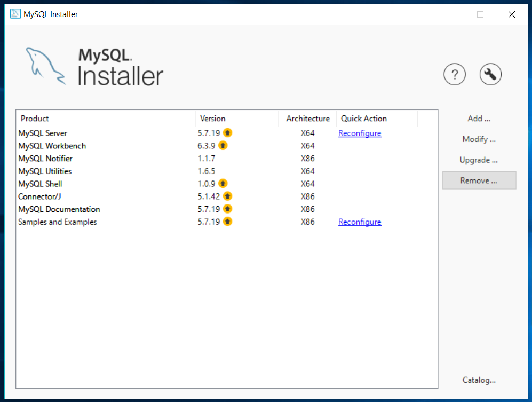Click the upgrade arrow icon for MySQL Shell

(223, 183)
